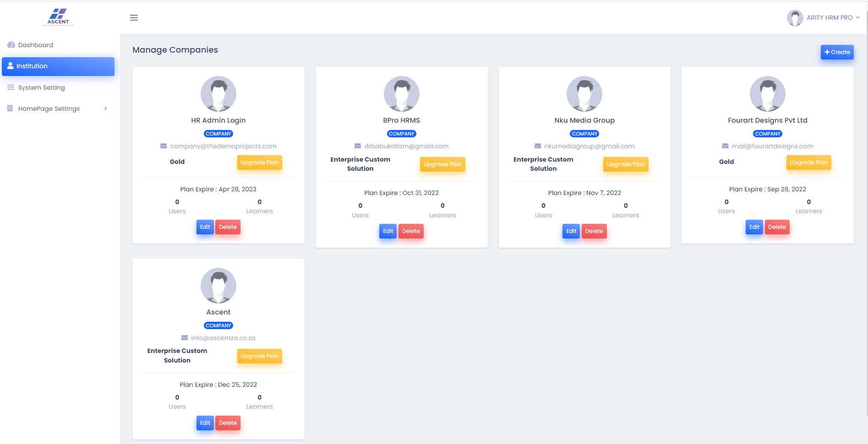Click the ARITY HRM PRO username text

pos(830,17)
